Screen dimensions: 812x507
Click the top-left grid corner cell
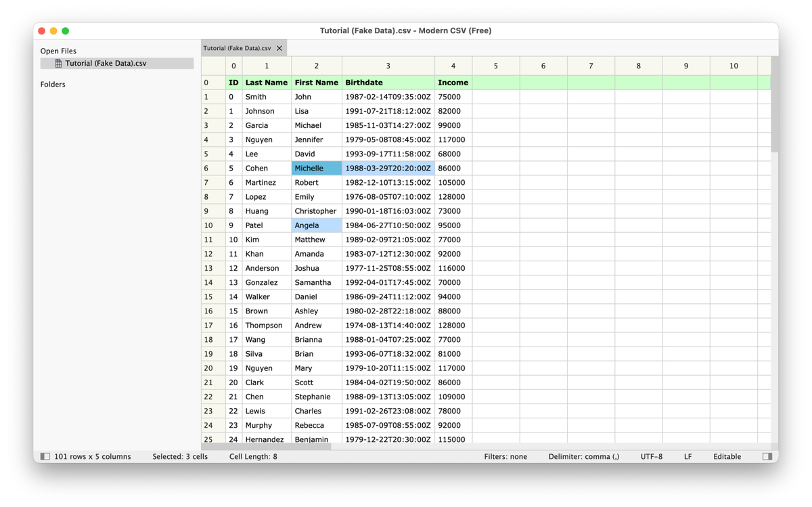tap(213, 66)
